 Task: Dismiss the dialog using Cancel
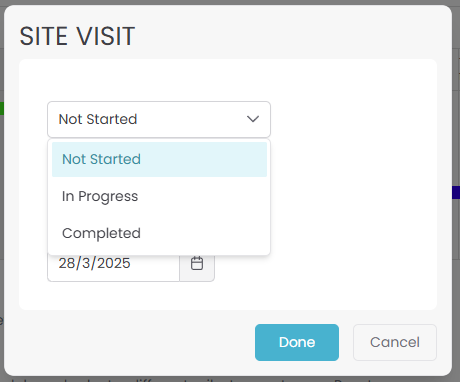[395, 342]
